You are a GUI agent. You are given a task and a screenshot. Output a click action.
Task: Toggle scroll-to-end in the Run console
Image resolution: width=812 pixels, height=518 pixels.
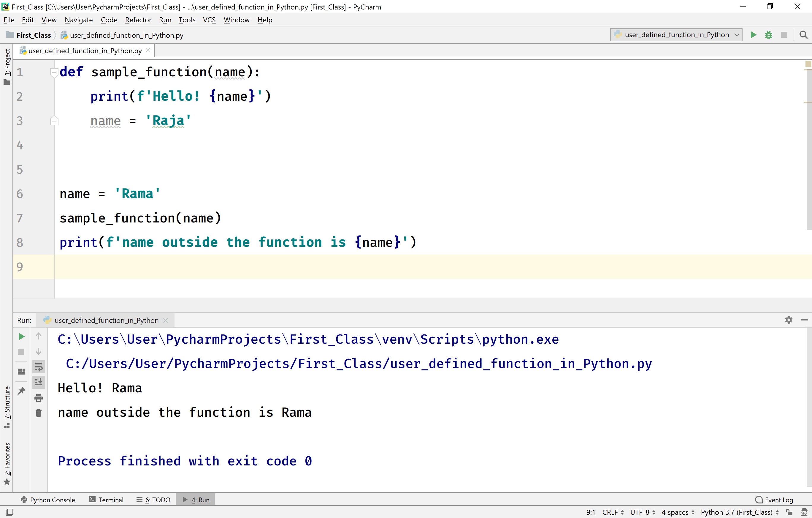[39, 382]
